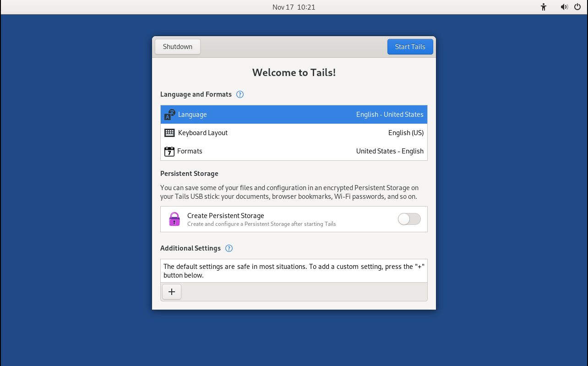Open the power menu in top bar

point(577,7)
